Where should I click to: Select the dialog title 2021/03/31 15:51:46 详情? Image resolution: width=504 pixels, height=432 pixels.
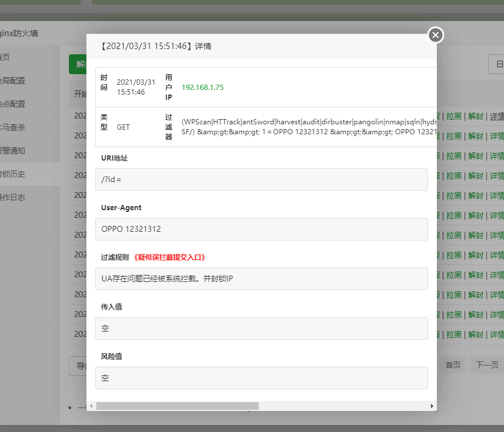click(155, 46)
